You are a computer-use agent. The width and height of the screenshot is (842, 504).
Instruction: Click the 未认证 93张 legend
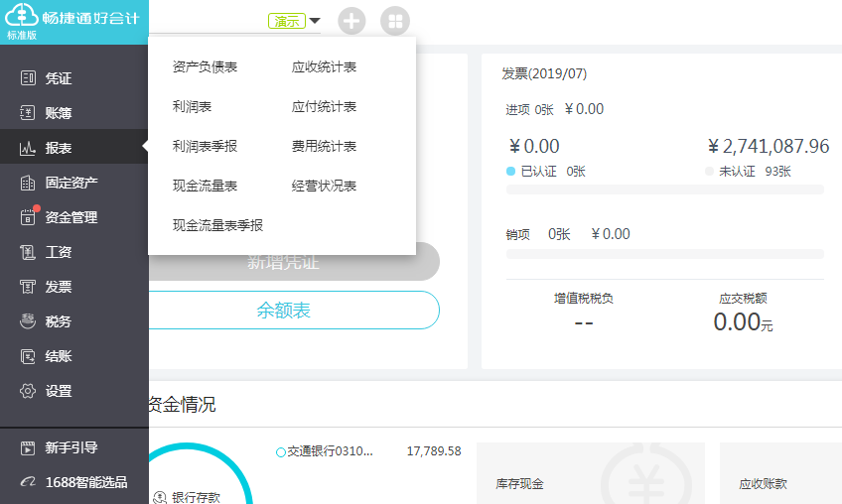tap(748, 172)
